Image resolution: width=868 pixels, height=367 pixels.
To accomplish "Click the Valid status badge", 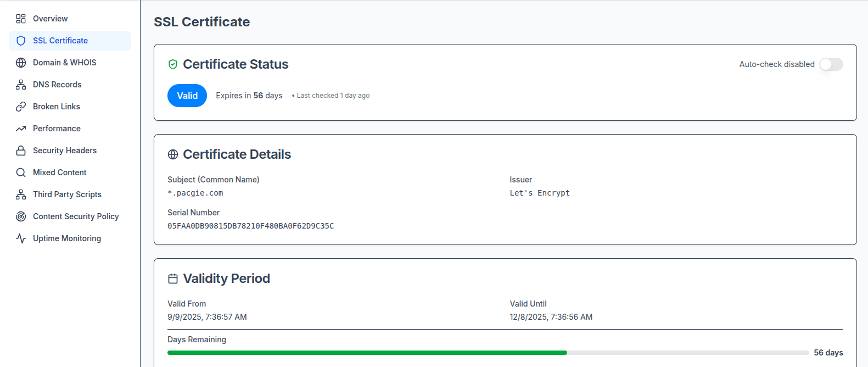I will coord(187,95).
